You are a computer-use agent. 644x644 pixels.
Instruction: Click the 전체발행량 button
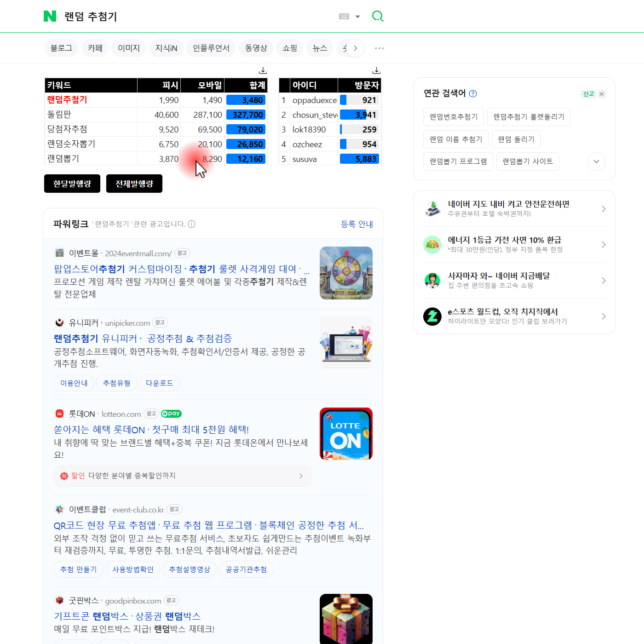coord(134,184)
